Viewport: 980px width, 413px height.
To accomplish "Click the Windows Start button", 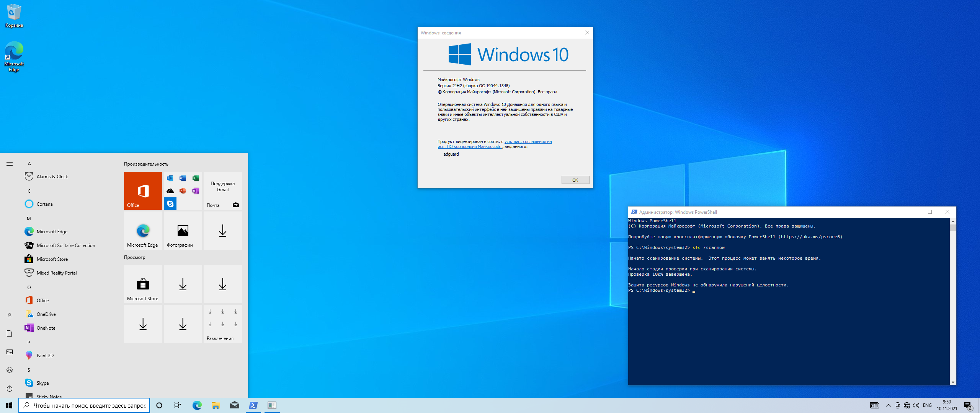I will 9,405.
